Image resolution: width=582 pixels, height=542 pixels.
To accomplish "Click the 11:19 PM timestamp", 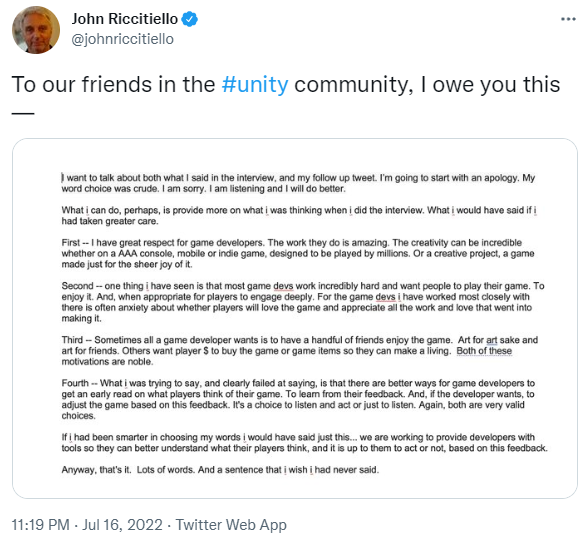I will click(40, 525).
